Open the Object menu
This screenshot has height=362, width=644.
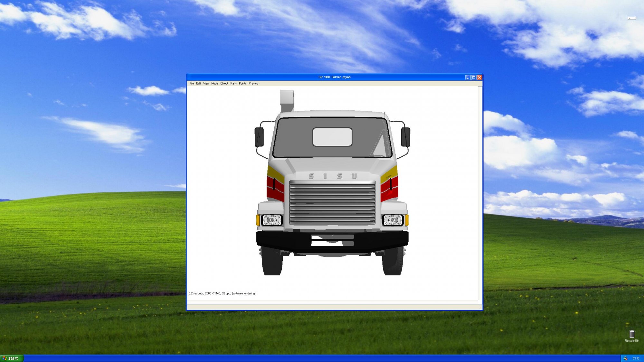pyautogui.click(x=224, y=83)
